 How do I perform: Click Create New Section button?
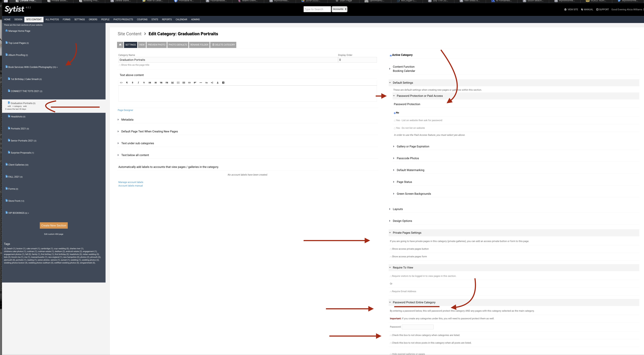(54, 225)
